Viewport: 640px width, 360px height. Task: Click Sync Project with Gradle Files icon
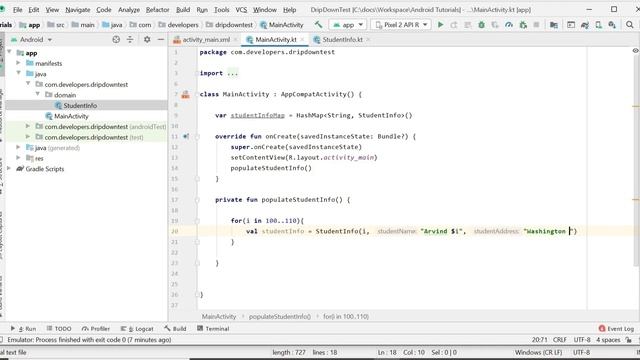coord(584,24)
